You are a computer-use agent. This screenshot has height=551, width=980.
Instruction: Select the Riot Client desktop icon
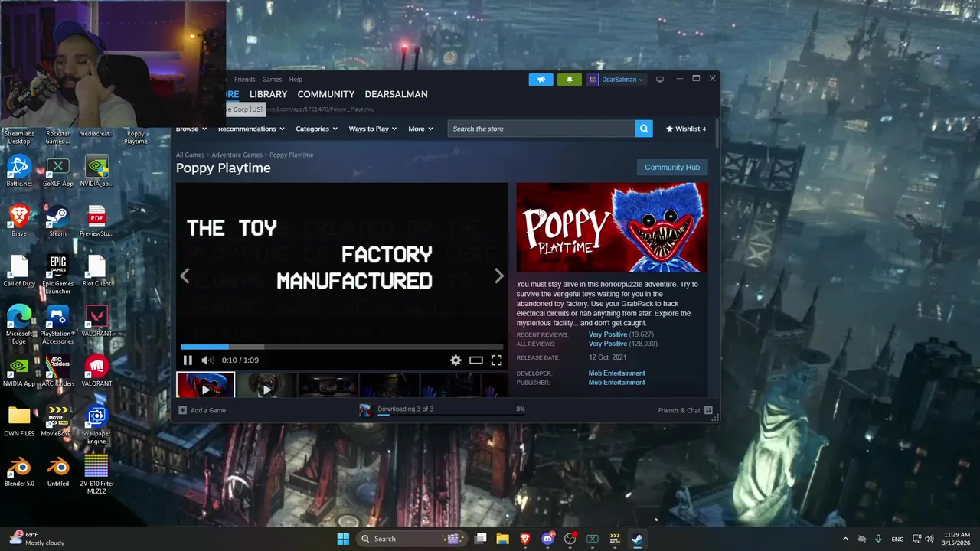(96, 271)
